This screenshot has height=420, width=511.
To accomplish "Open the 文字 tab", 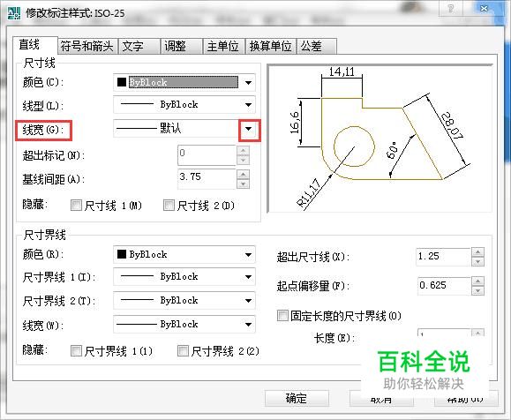I will (139, 46).
